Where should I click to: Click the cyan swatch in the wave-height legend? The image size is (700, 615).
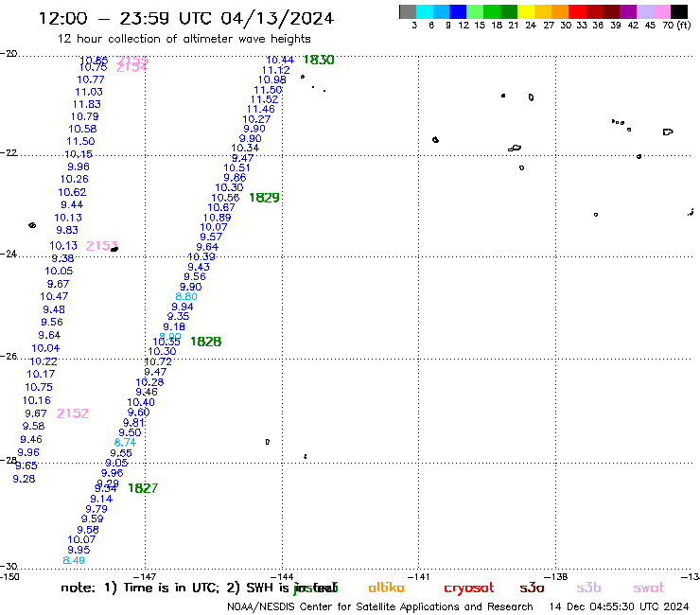(425, 11)
